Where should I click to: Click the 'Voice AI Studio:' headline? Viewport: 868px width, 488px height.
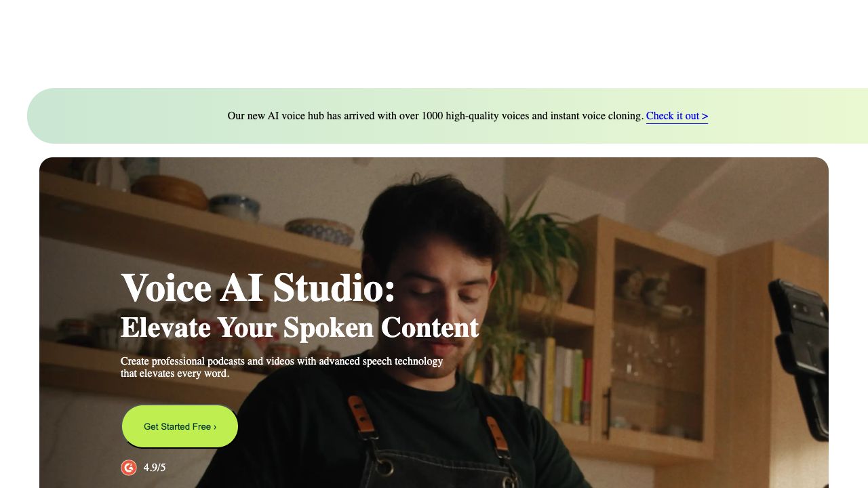click(258, 288)
